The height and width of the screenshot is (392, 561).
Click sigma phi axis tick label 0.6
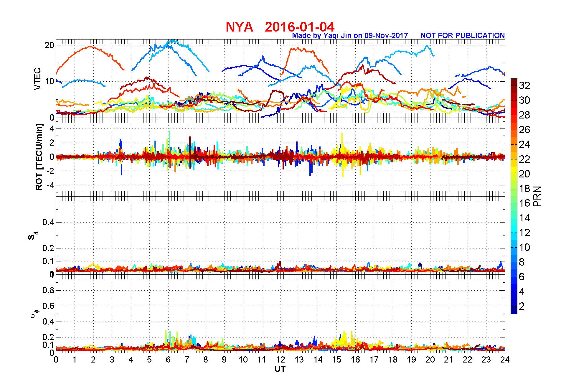(48, 306)
